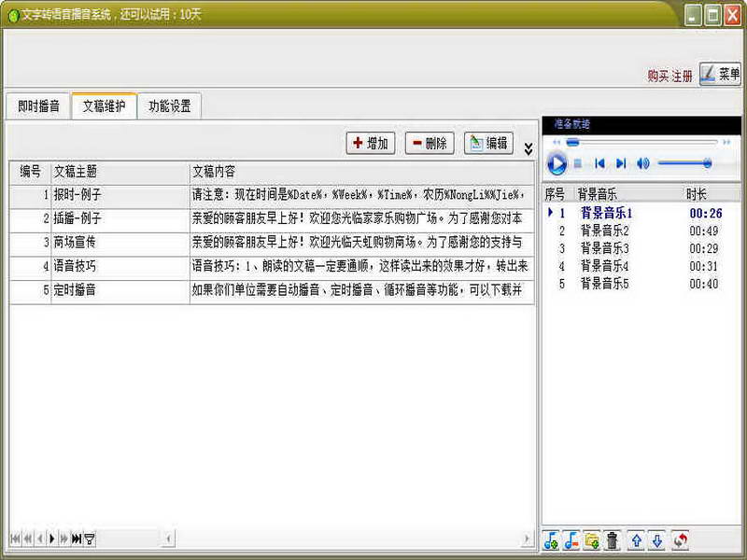Viewport: 747px width, 560px height.
Task: Jump to the last record in the navigator
Action: 77,539
